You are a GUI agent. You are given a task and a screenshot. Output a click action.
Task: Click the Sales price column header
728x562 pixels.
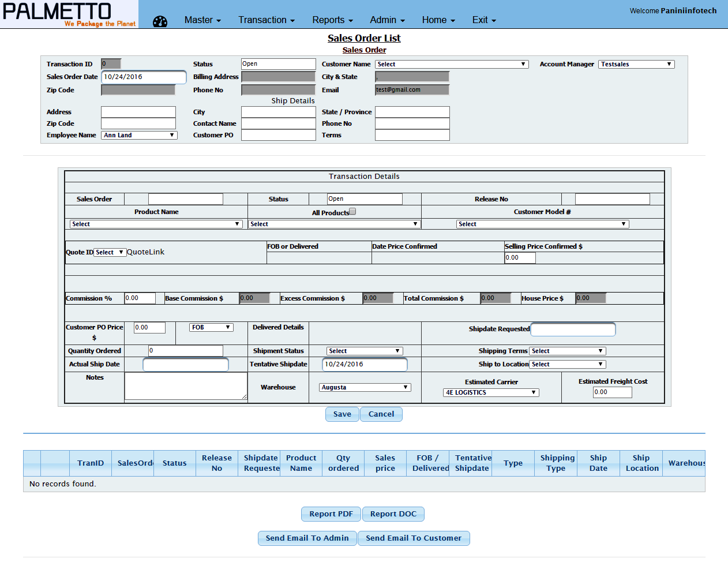[x=385, y=463]
